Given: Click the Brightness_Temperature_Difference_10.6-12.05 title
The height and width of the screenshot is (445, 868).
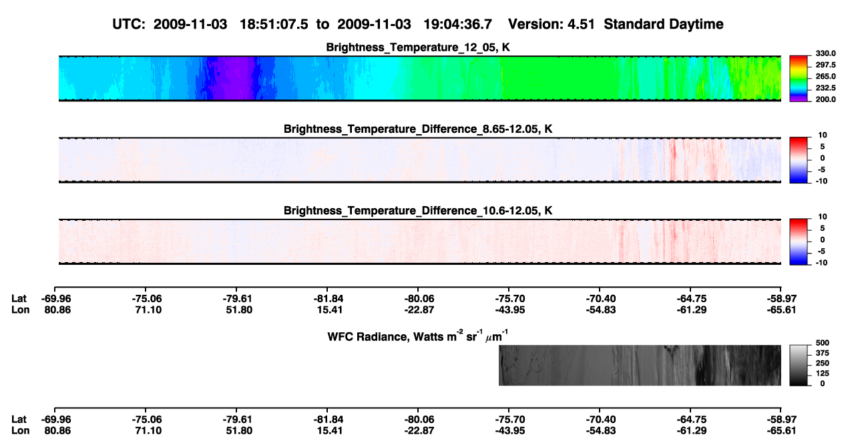Looking at the screenshot, I should (418, 210).
